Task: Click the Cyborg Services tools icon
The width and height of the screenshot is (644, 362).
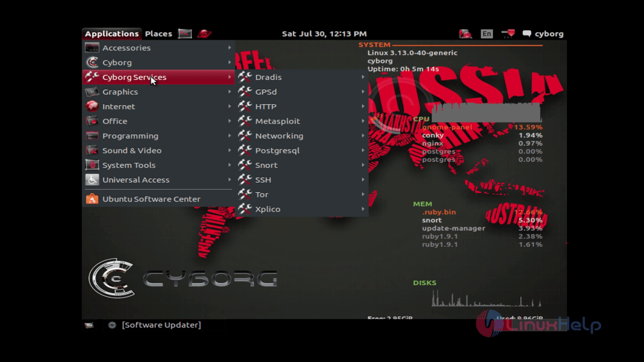Action: tap(92, 77)
